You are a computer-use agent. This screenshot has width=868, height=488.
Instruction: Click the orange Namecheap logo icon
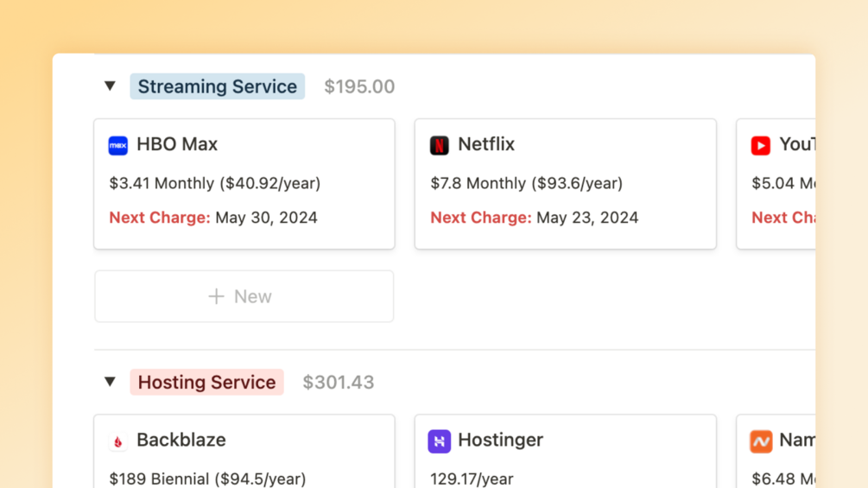coord(761,441)
